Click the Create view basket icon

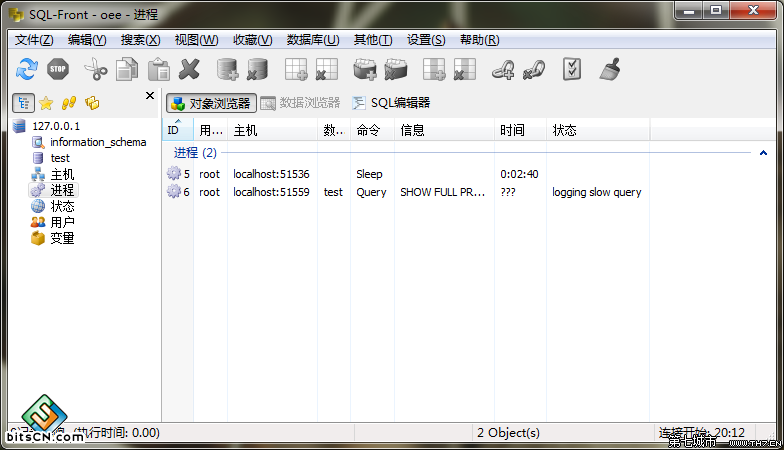coord(364,69)
